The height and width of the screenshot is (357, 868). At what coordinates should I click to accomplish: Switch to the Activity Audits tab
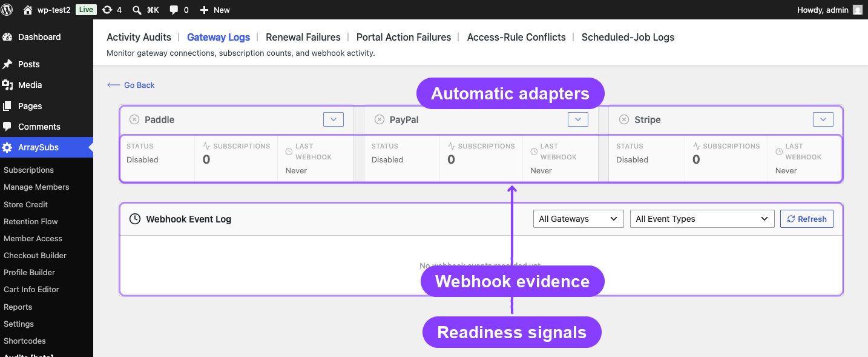[x=139, y=37]
